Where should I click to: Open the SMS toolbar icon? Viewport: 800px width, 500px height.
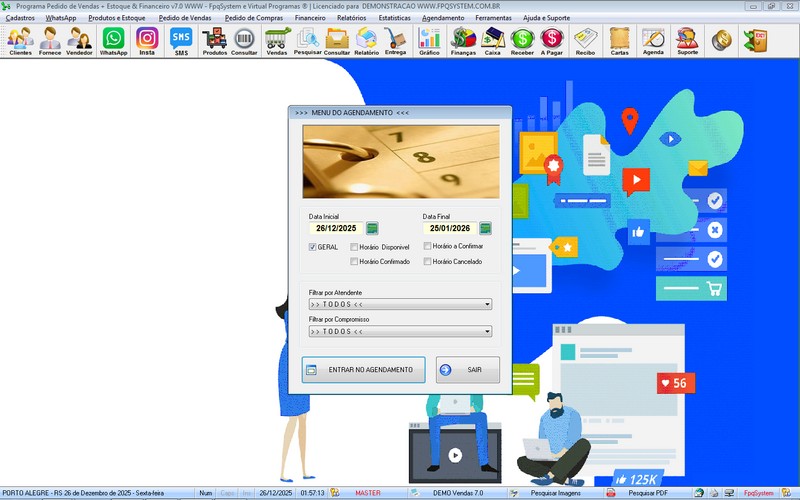click(x=181, y=41)
